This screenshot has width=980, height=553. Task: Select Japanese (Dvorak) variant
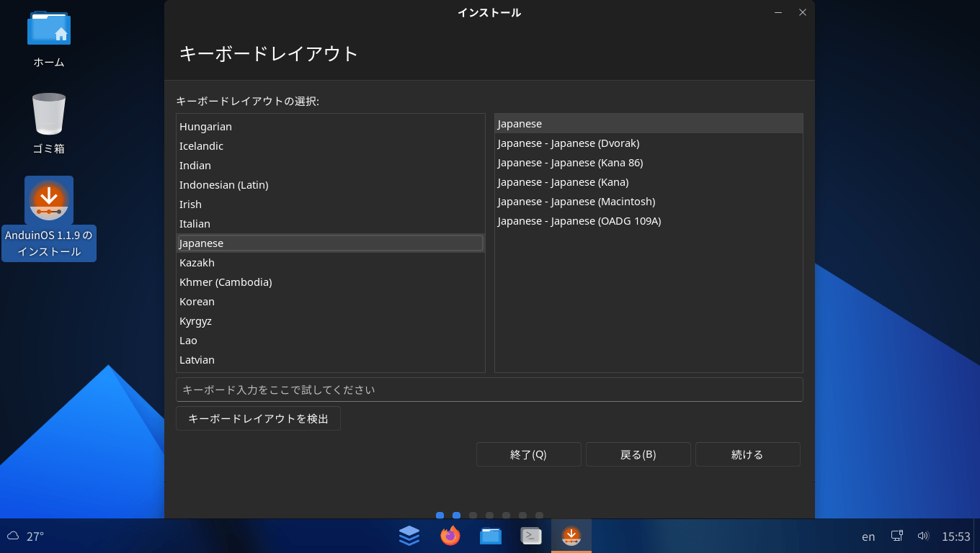click(x=568, y=143)
